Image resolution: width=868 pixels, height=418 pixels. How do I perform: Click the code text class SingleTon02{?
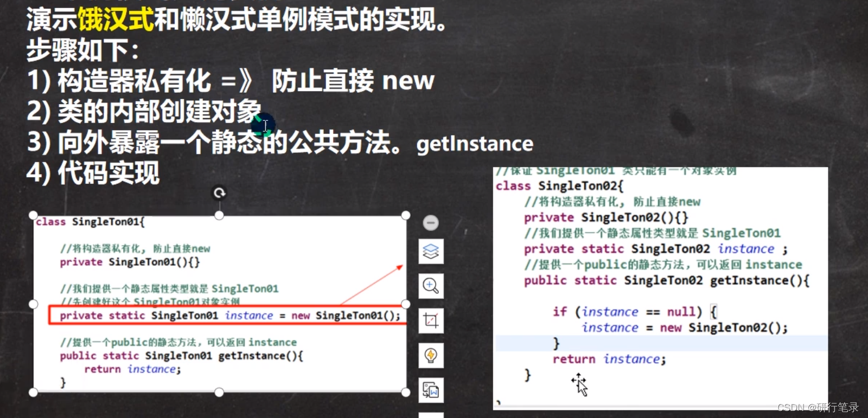click(x=560, y=186)
